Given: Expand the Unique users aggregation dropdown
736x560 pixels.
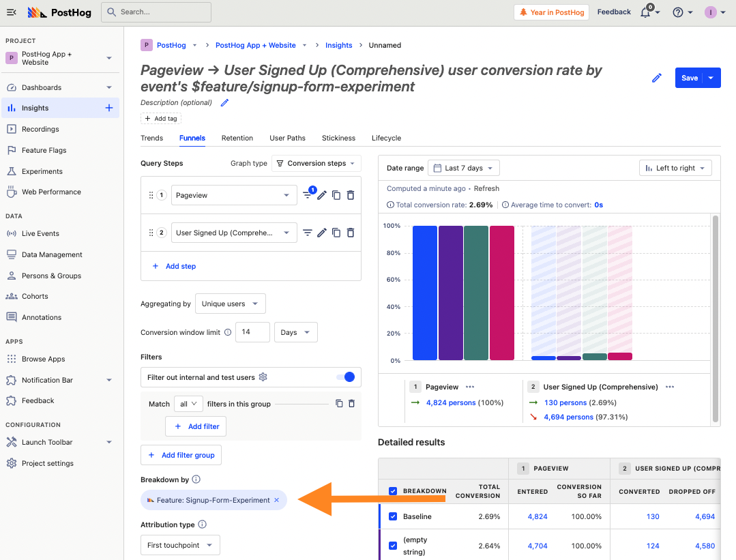Looking at the screenshot, I should coord(230,304).
